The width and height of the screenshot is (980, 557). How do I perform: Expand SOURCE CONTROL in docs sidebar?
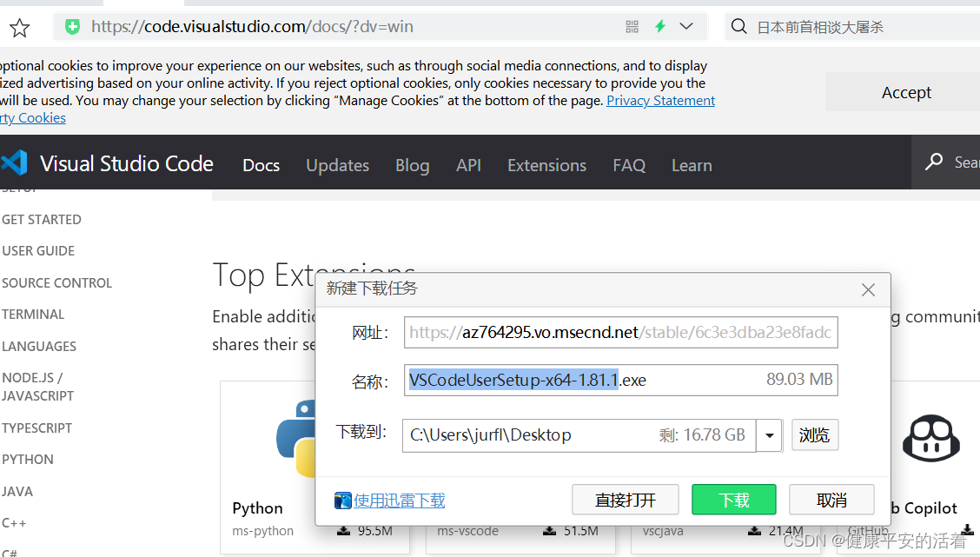[x=56, y=282]
